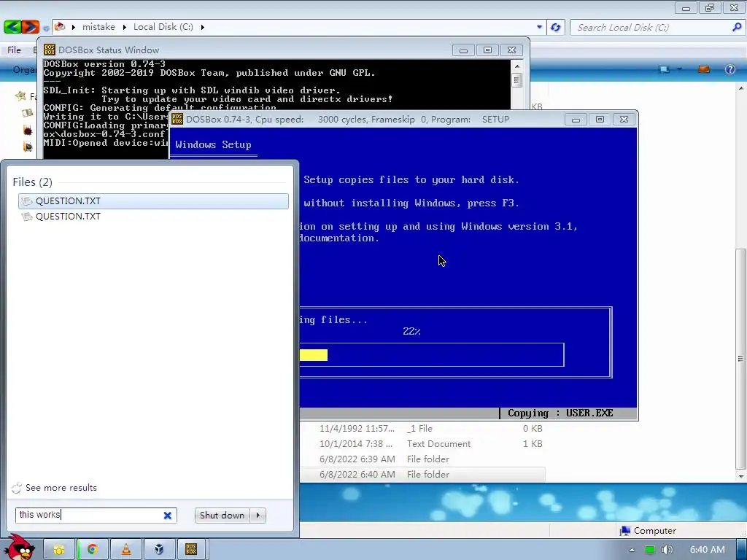Click the help question mark icon in Explorer

tap(729, 69)
